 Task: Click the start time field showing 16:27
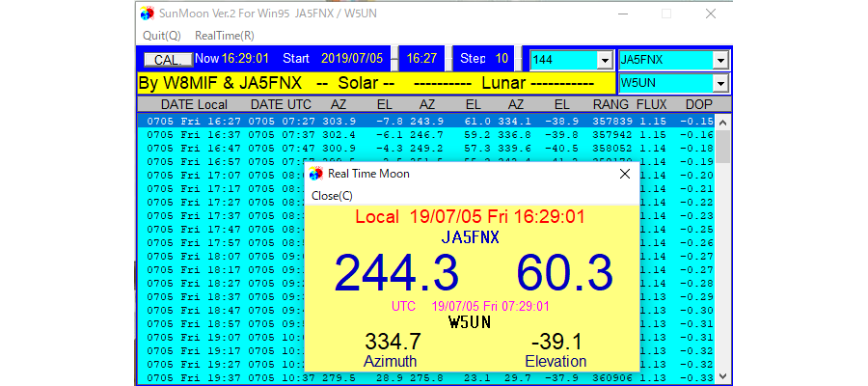pos(421,59)
